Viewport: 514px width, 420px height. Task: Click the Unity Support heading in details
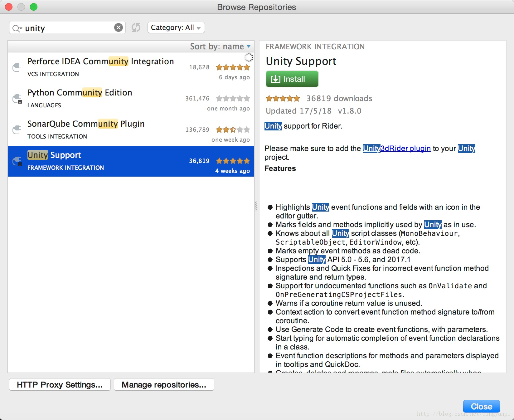point(301,61)
